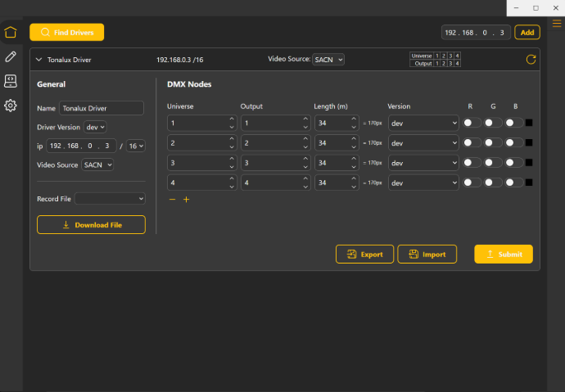The image size is (565, 392).
Task: Click Universe field in fourth DMX row
Action: [201, 182]
